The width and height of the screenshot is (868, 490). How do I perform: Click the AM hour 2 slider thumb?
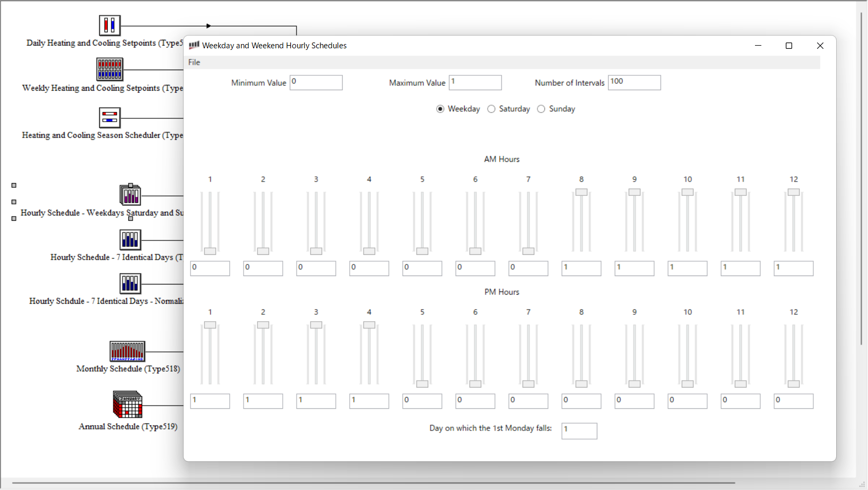[x=263, y=251]
